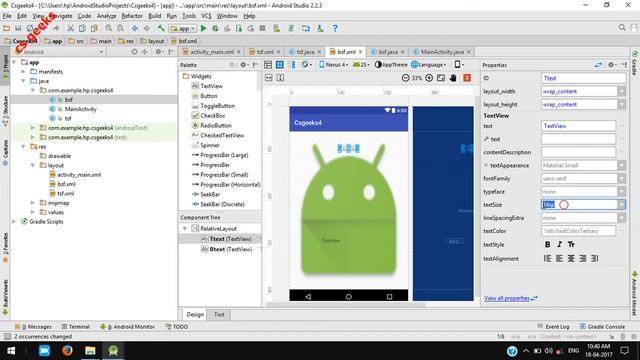Open the Terminal tool window
The height and width of the screenshot is (360, 640).
pyautogui.click(x=76, y=327)
